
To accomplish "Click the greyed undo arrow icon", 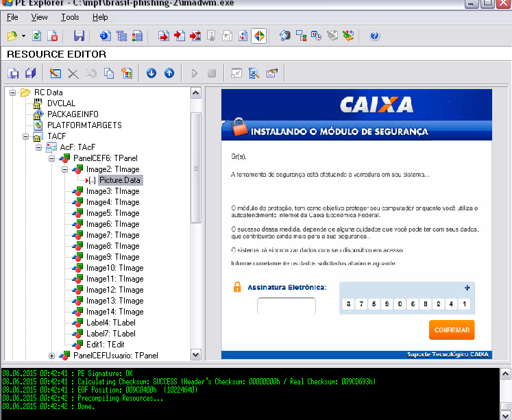I will [90, 73].
